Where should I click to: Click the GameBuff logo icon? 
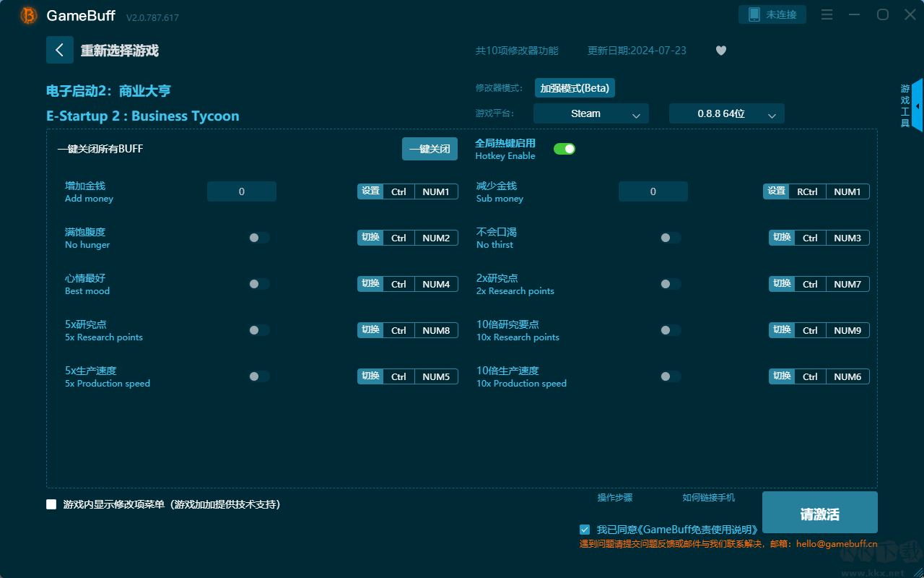(x=29, y=15)
